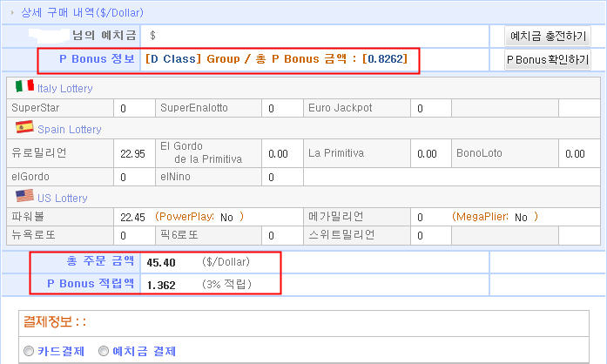Click the 22.45 파워볼 amount
607x364 pixels.
[132, 217]
